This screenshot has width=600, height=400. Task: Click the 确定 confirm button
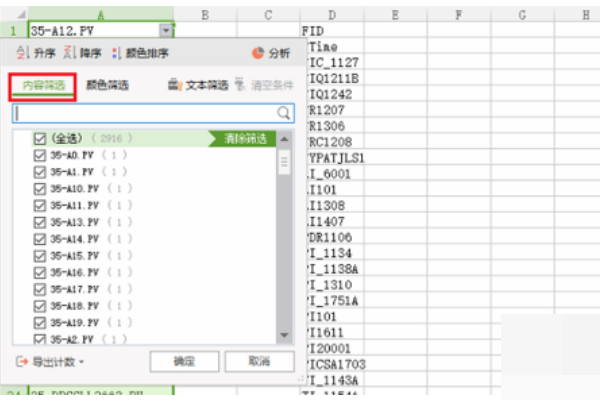pos(184,361)
